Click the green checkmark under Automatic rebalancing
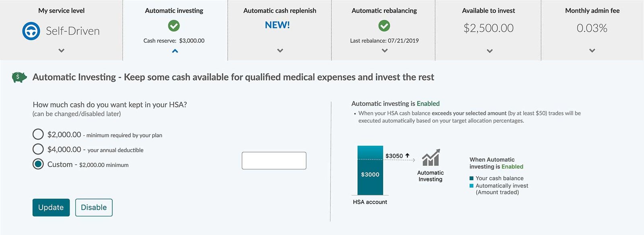The width and height of the screenshot is (644, 235). tap(384, 26)
